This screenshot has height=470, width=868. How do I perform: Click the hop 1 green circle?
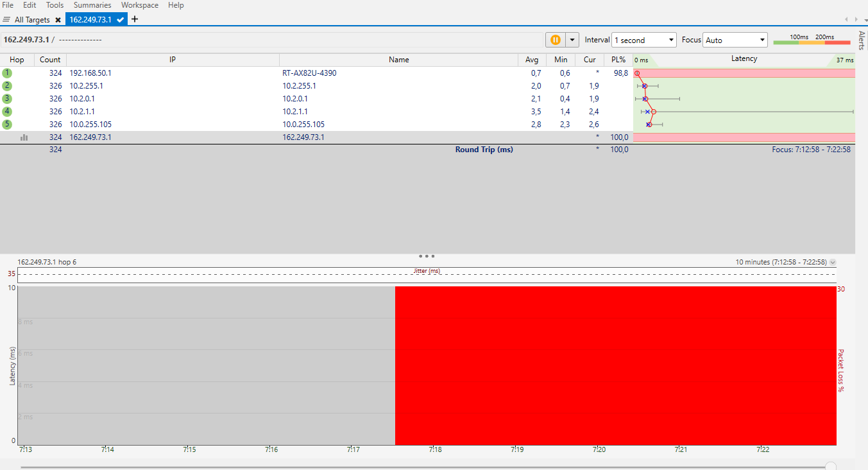[7, 73]
